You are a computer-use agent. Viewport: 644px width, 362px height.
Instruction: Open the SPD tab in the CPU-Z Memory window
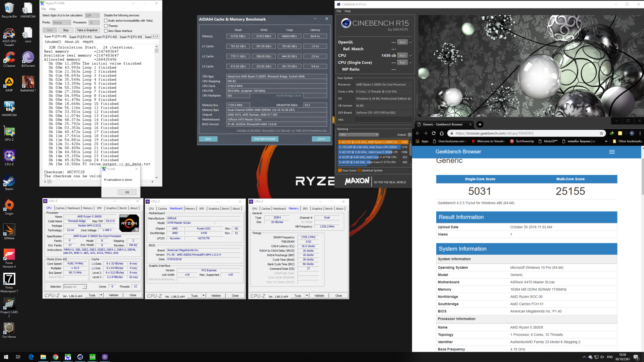[x=305, y=209]
